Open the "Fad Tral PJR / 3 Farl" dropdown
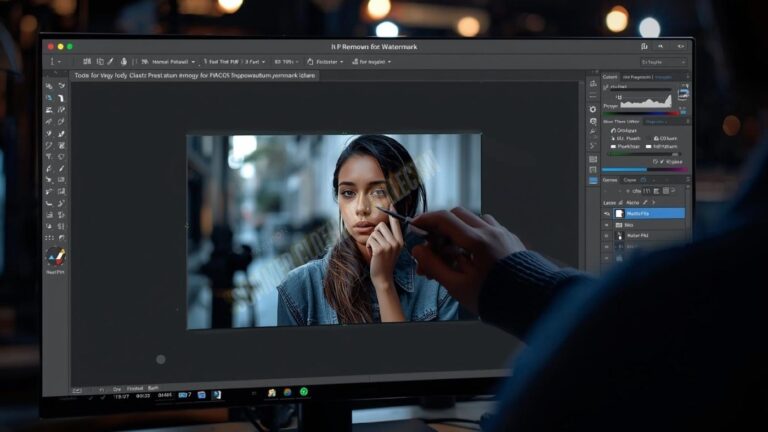 (235, 62)
